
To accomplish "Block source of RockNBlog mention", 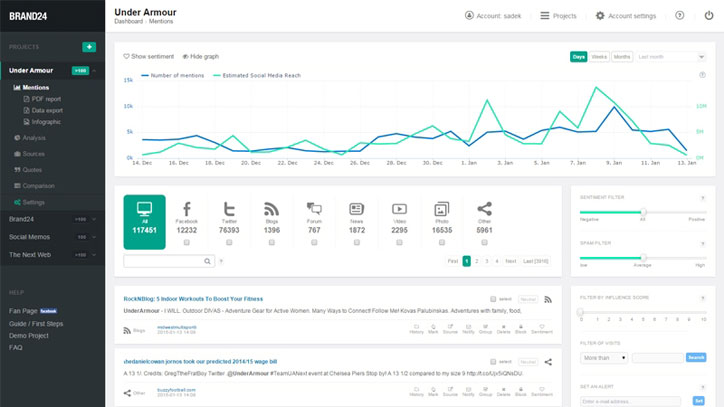I will 520,329.
